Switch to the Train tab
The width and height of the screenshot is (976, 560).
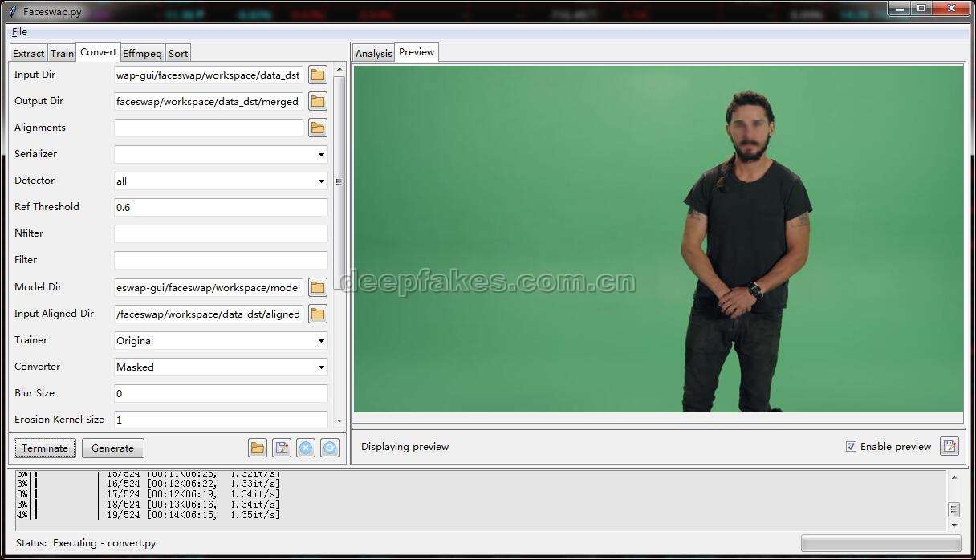[x=62, y=53]
